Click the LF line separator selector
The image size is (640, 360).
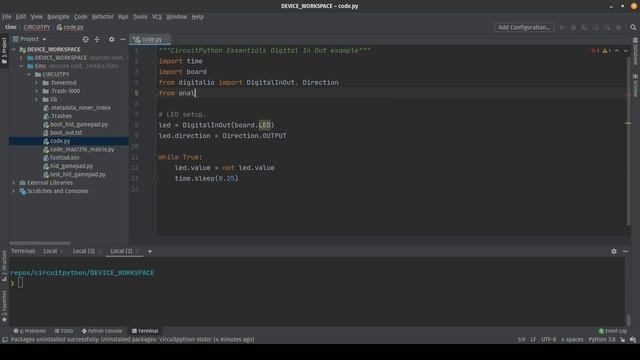pyautogui.click(x=533, y=340)
